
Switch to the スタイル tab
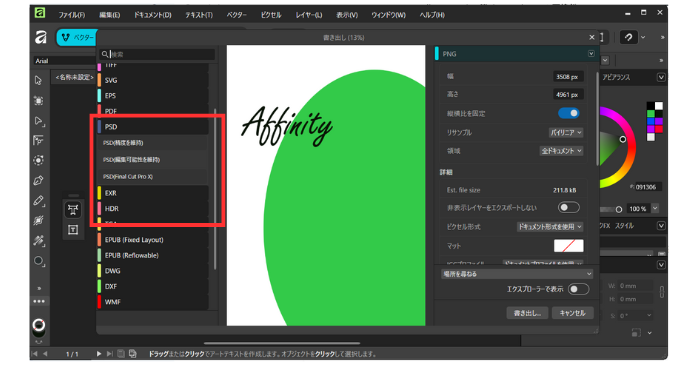[x=625, y=226]
